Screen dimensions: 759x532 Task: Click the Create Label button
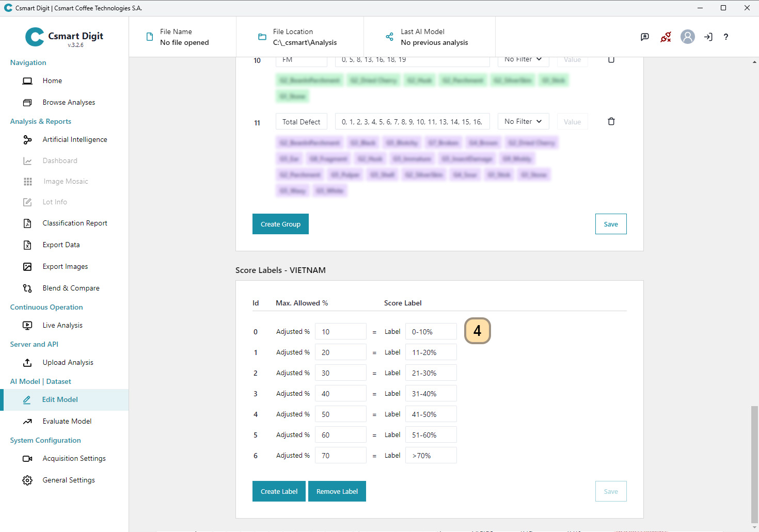click(279, 491)
